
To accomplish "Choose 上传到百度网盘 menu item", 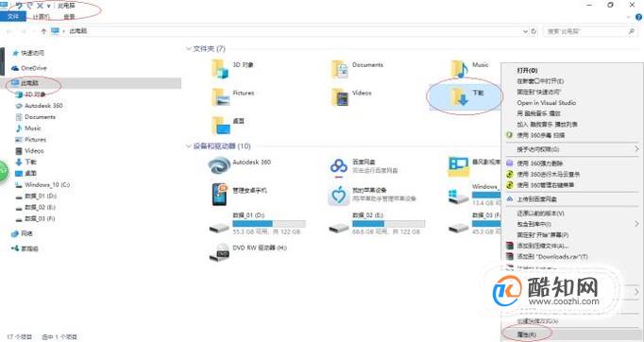I will [x=536, y=199].
